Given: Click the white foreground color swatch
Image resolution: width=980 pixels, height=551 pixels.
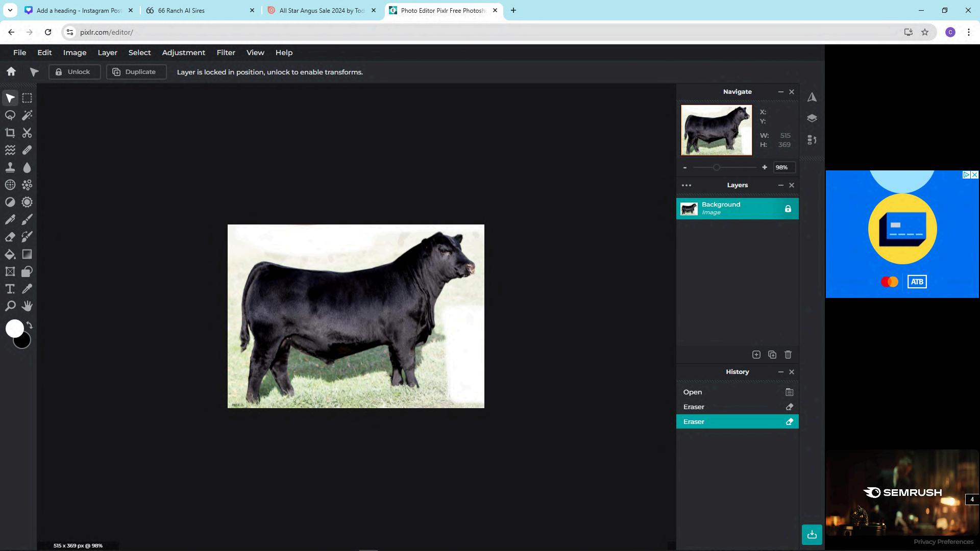Looking at the screenshot, I should (14, 329).
